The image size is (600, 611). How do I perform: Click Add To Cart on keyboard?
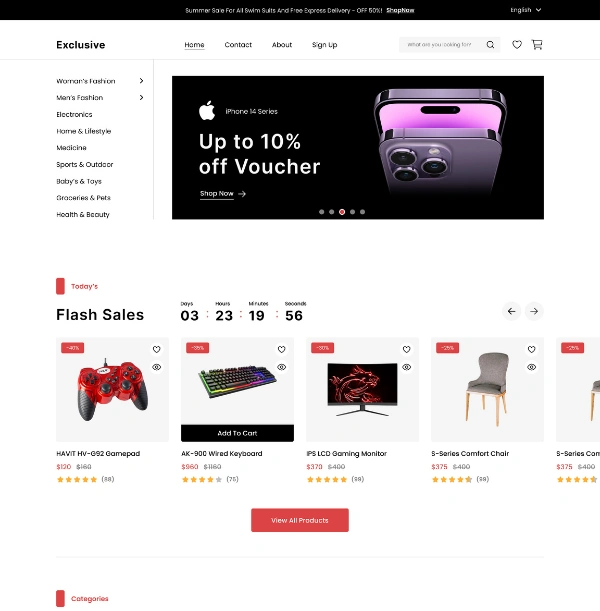pos(237,433)
